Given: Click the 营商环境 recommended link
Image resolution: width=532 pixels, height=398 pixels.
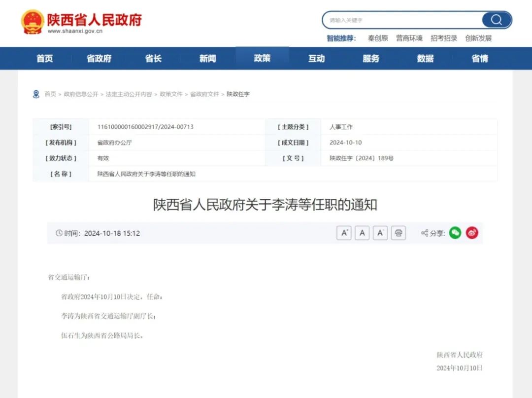Looking at the screenshot, I should [x=409, y=38].
